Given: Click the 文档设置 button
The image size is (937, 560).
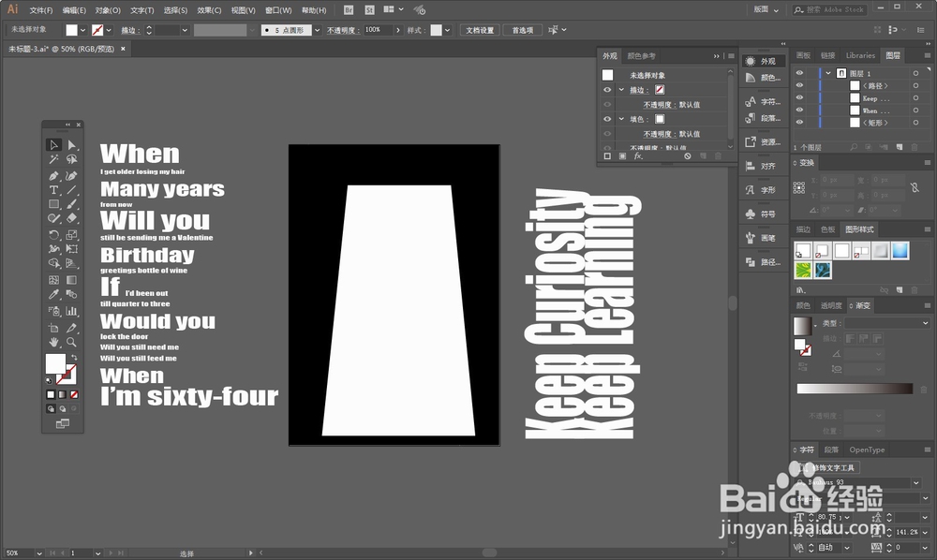Looking at the screenshot, I should coord(480,30).
